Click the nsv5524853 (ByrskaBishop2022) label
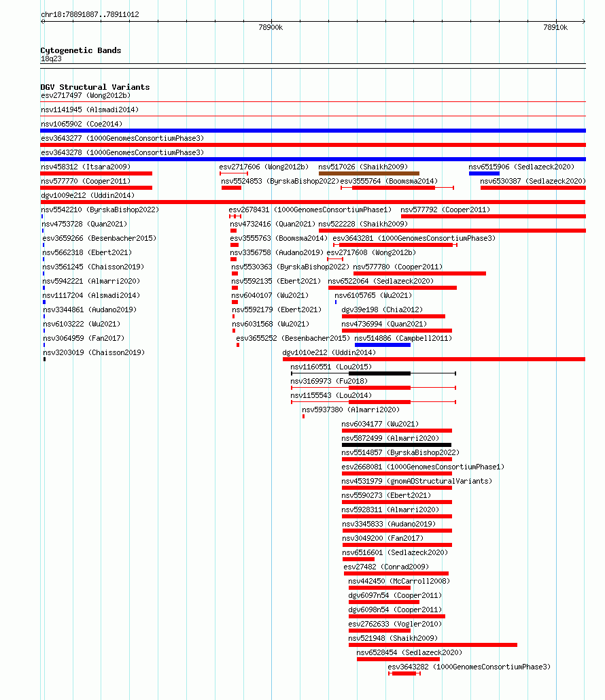Image resolution: width=605 pixels, height=700 pixels. (280, 181)
